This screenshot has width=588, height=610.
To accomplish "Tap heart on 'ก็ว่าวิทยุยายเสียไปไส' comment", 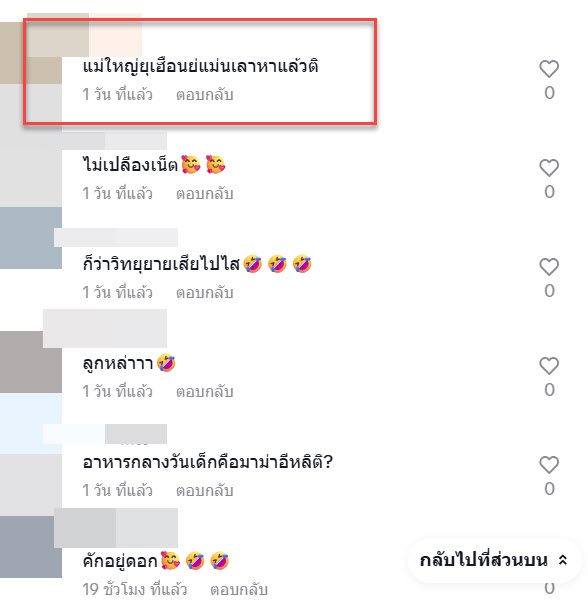I will pos(549,267).
